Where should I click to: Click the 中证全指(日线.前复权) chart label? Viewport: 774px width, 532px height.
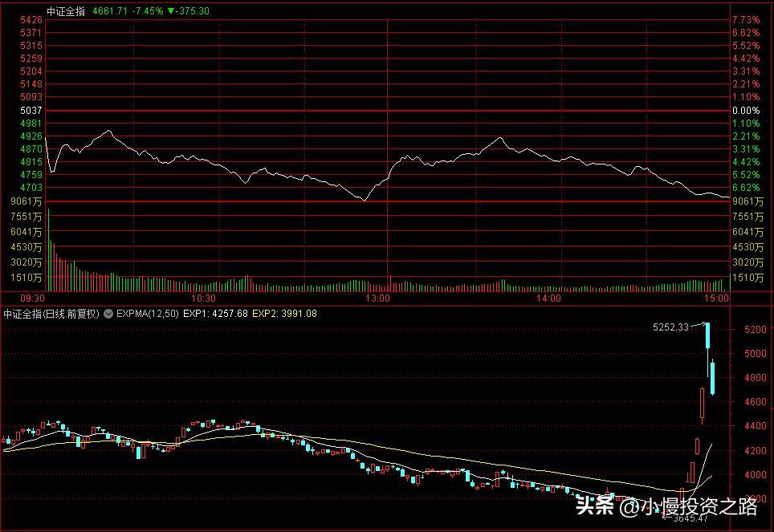point(51,314)
